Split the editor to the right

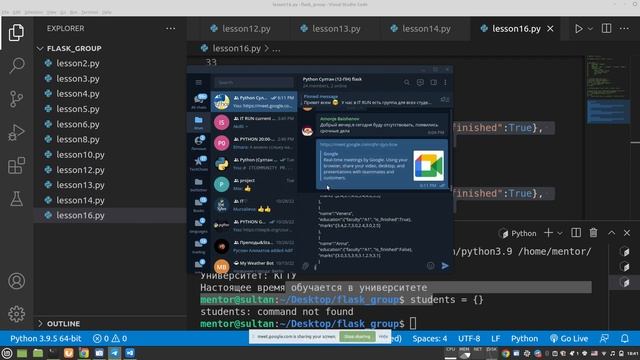(x=607, y=29)
